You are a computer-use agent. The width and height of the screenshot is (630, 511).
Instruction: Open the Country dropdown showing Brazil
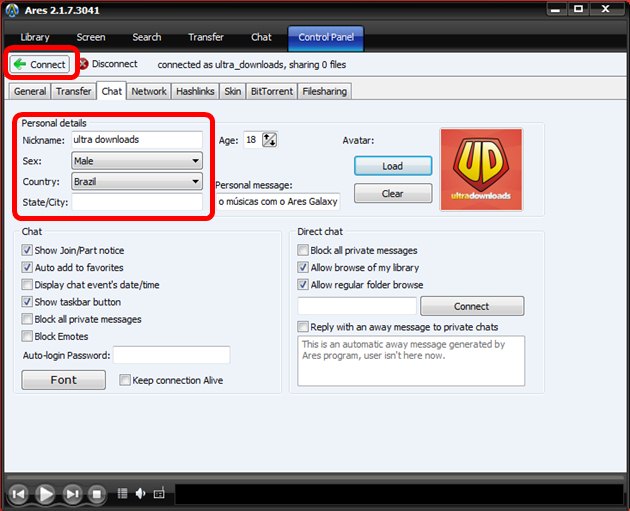[137, 182]
